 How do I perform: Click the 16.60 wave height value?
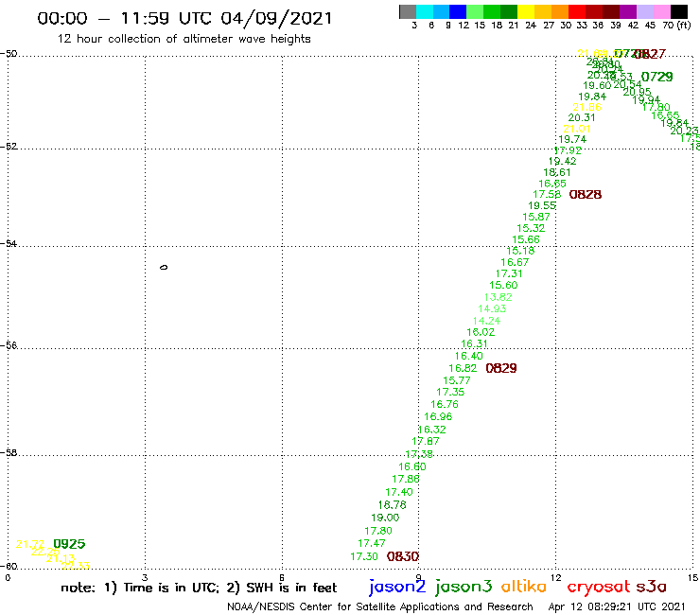click(412, 466)
